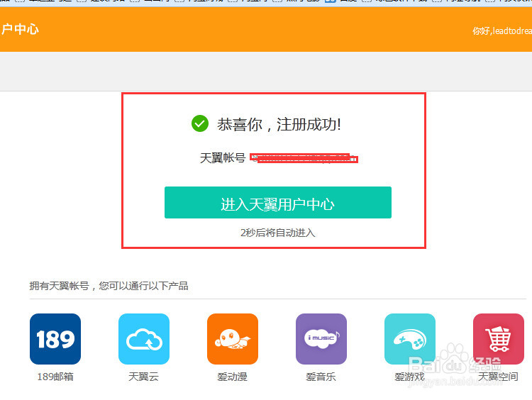Click the 189邮箱 text label
The image size is (532, 400).
tap(55, 377)
